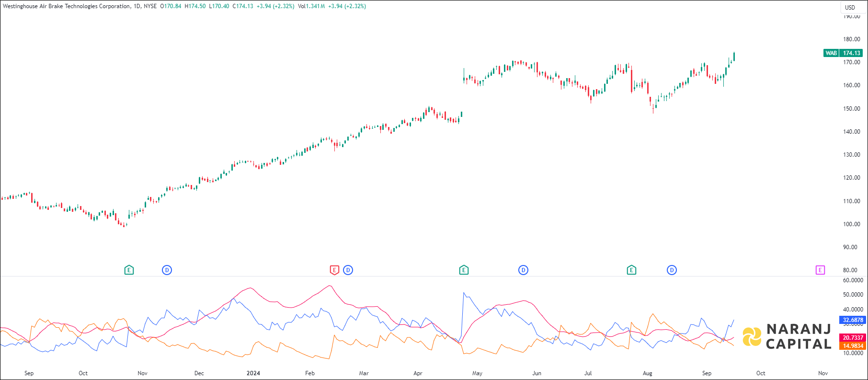Click the purple upcoming earnings marker
This screenshot has width=868, height=380.
point(820,270)
